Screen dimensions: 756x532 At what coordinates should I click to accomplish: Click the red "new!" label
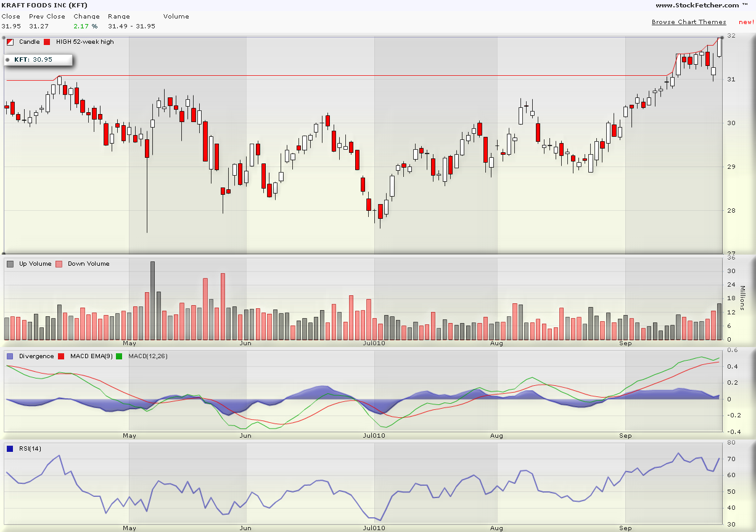746,22
